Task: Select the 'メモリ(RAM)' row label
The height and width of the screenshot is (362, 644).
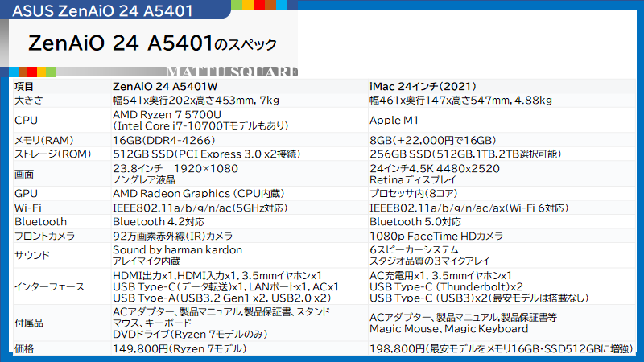Action: click(44, 140)
